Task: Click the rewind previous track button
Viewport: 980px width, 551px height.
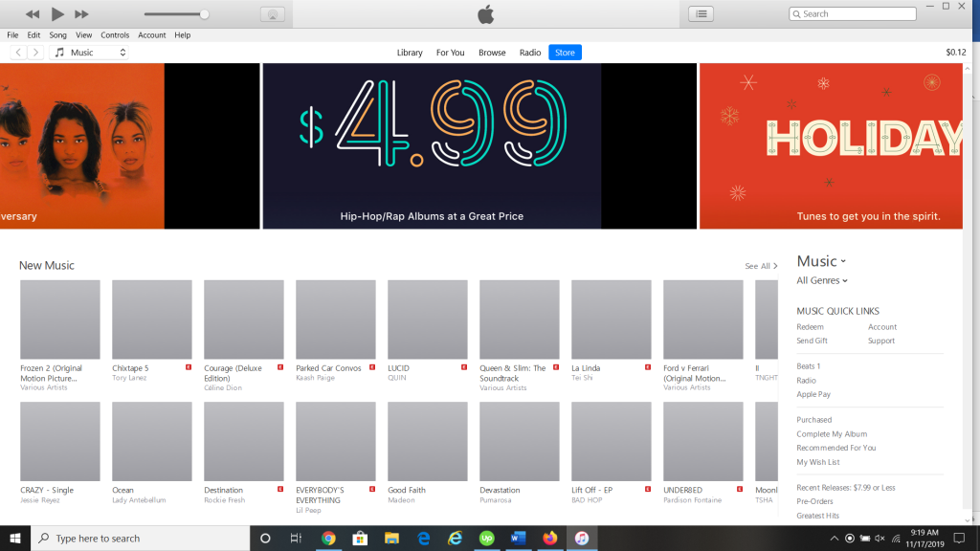Action: [x=33, y=13]
